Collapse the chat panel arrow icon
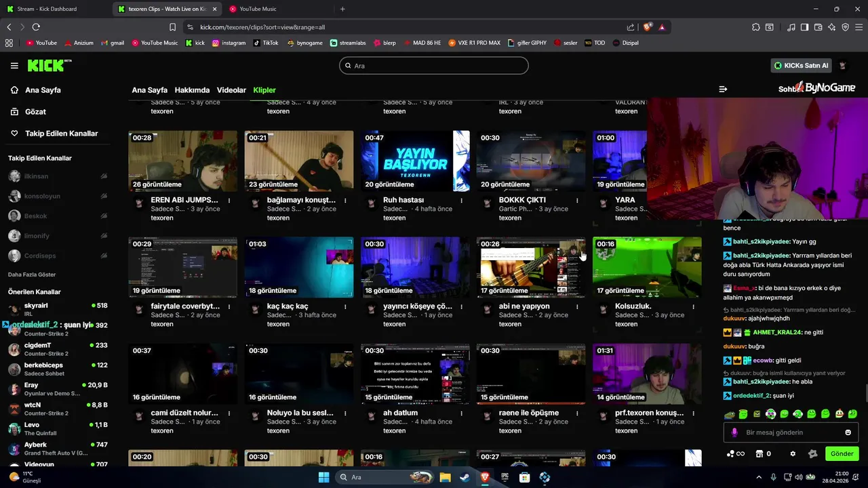The width and height of the screenshot is (868, 488). (723, 89)
